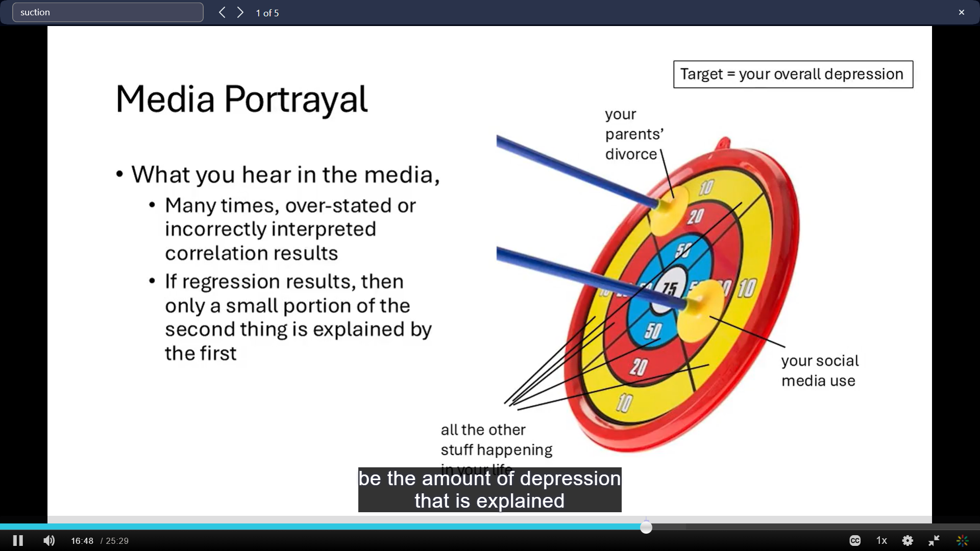
Task: Toggle closed captions off
Action: (x=855, y=541)
